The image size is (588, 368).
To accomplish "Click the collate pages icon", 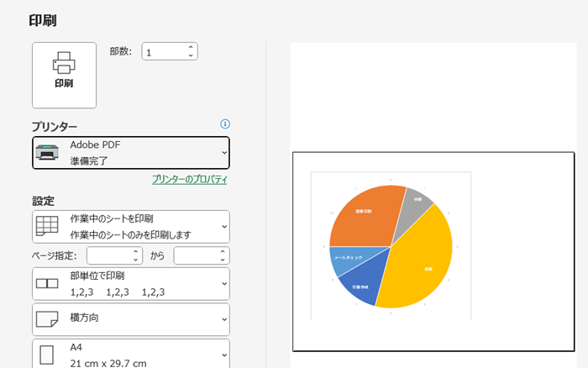I will pyautogui.click(x=47, y=283).
